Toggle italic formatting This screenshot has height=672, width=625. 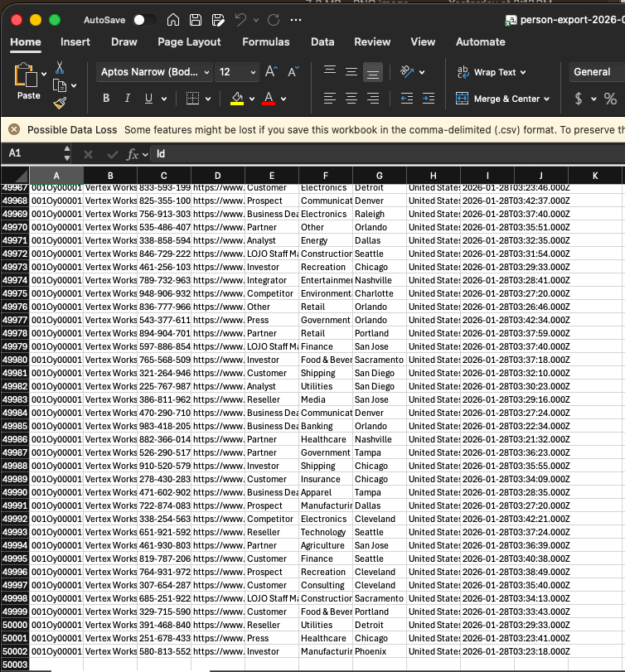[127, 99]
